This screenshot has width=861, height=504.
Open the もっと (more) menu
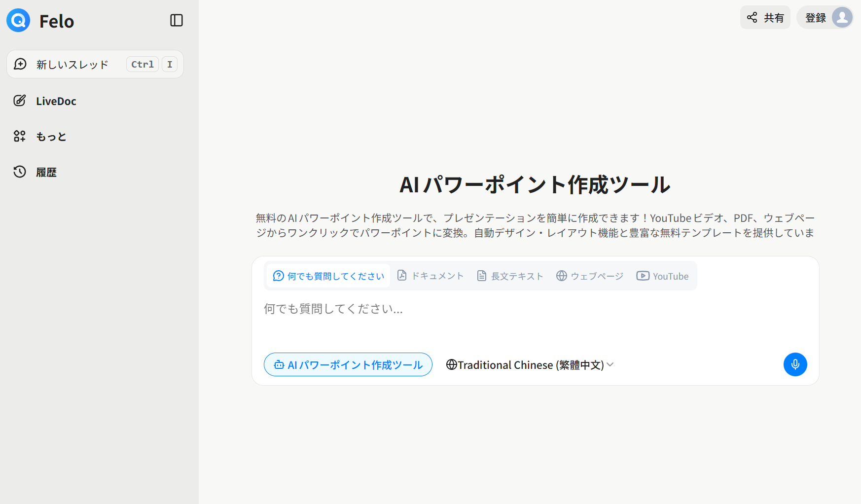pos(51,137)
